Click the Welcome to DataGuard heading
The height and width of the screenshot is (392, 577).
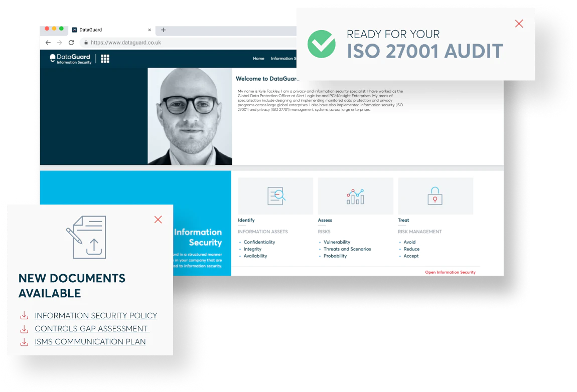pyautogui.click(x=266, y=79)
